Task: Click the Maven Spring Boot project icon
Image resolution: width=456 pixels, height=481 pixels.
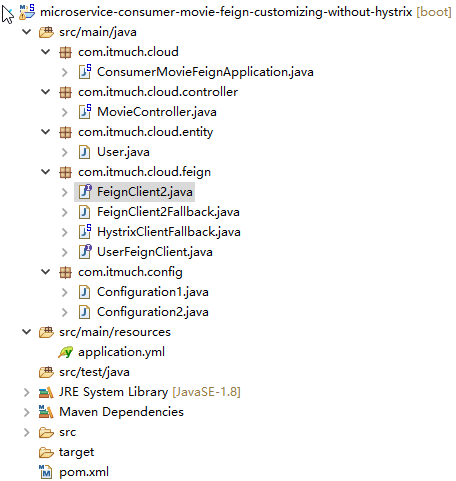Action: point(27,12)
